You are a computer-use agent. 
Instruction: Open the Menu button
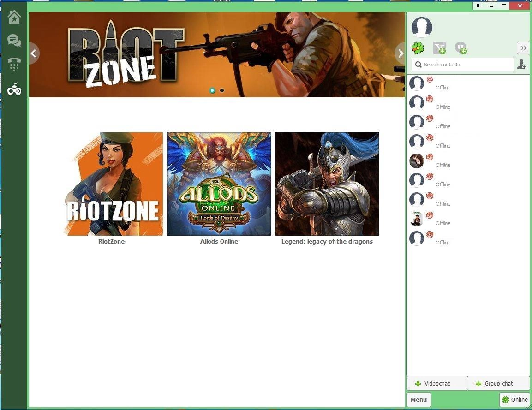[418, 399]
